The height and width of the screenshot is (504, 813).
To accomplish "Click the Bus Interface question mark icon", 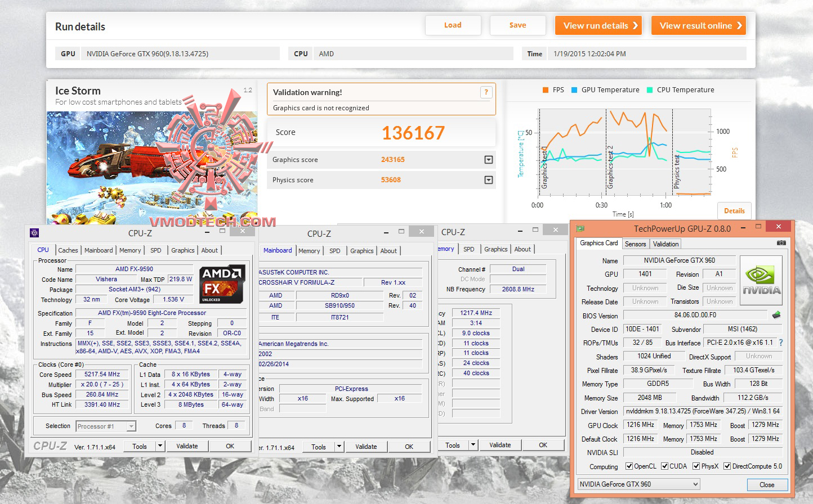I will pyautogui.click(x=781, y=343).
